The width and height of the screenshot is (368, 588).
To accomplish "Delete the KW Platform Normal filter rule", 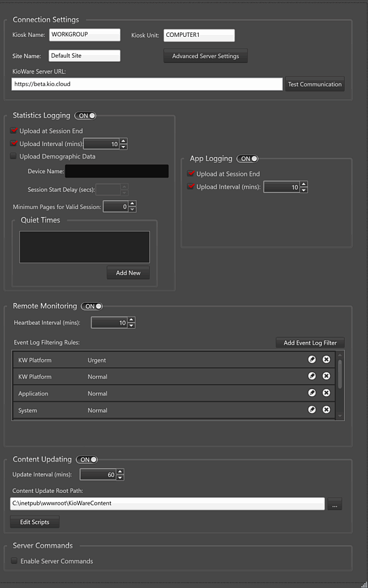I will click(326, 376).
